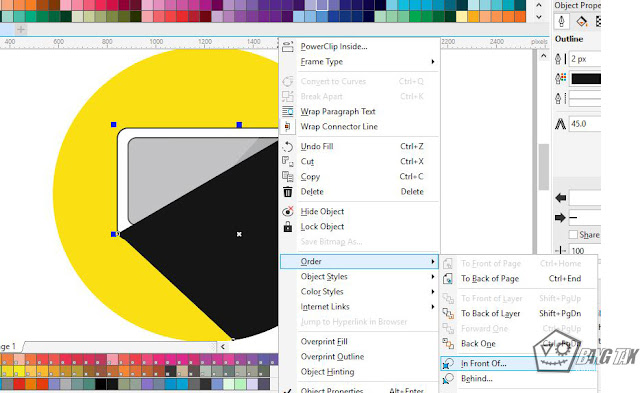Screen dimensions: 640x393
Task: Click the Lock Object padlock icon
Action: coord(288,226)
